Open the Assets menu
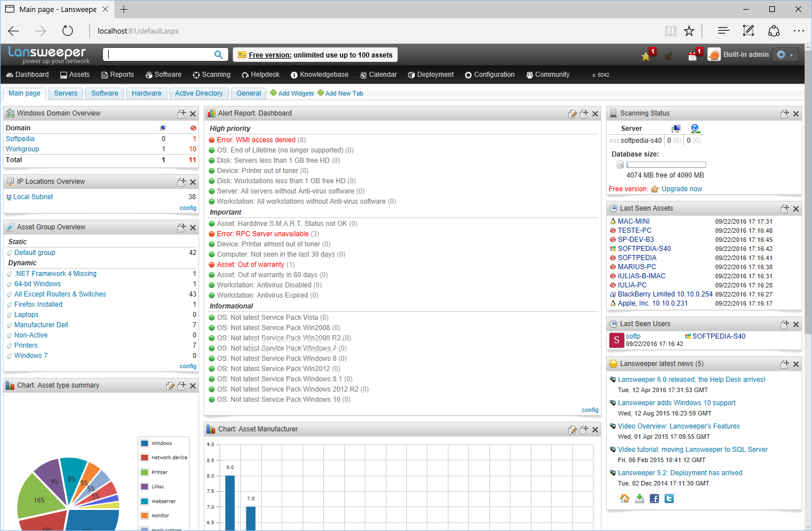The image size is (812, 531). pos(75,75)
